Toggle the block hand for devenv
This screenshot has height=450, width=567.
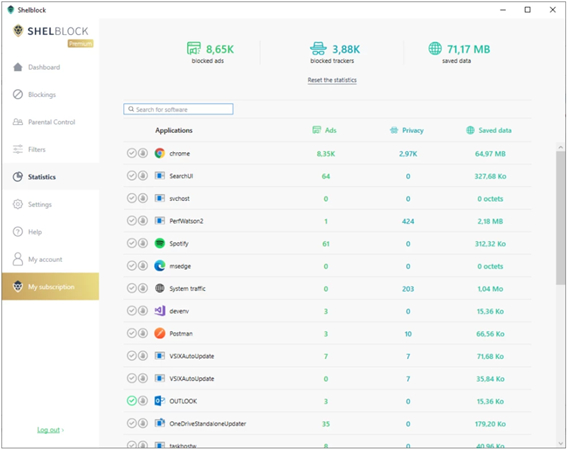coord(143,311)
